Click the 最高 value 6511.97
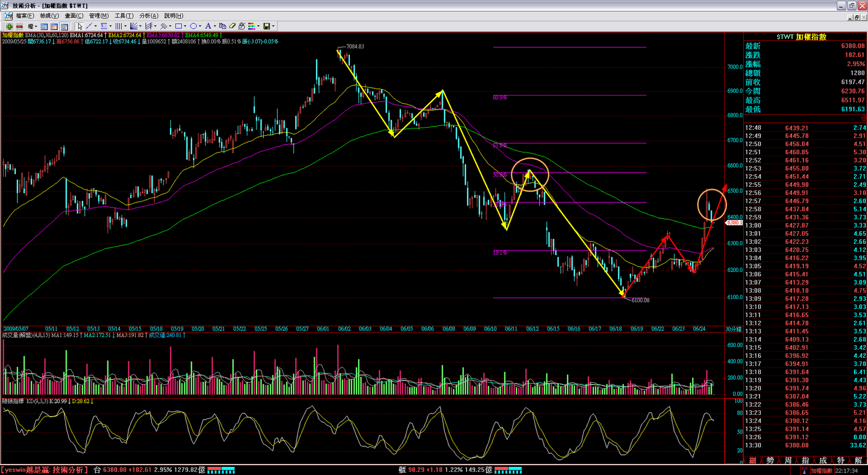The image size is (868, 475). pos(853,100)
